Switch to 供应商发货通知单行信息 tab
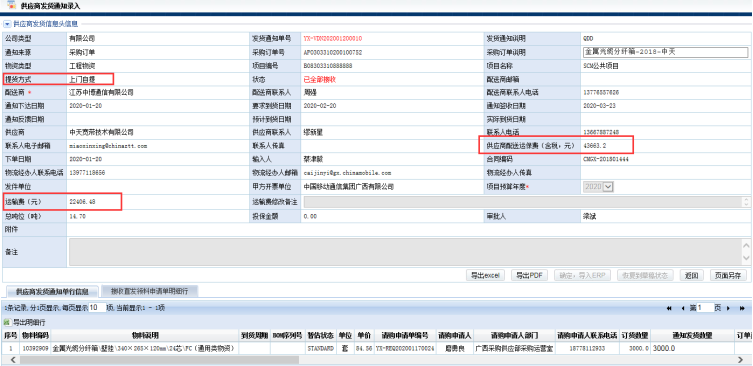Viewport: 753px width, 366px height. [x=52, y=292]
